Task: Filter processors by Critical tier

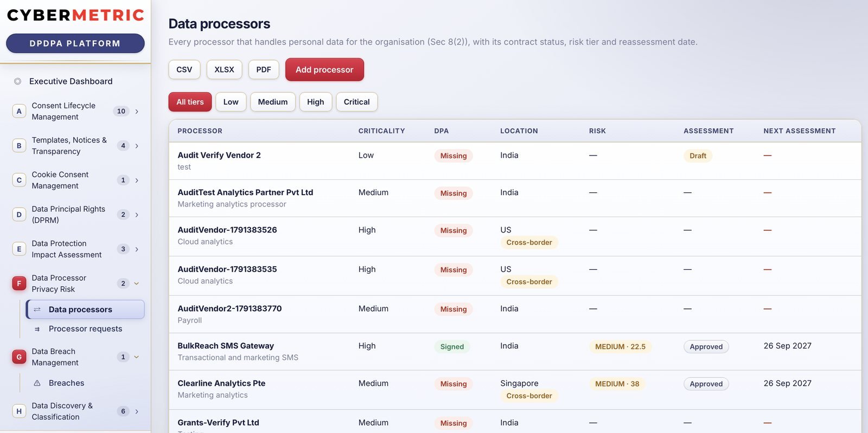Action: coord(356,102)
